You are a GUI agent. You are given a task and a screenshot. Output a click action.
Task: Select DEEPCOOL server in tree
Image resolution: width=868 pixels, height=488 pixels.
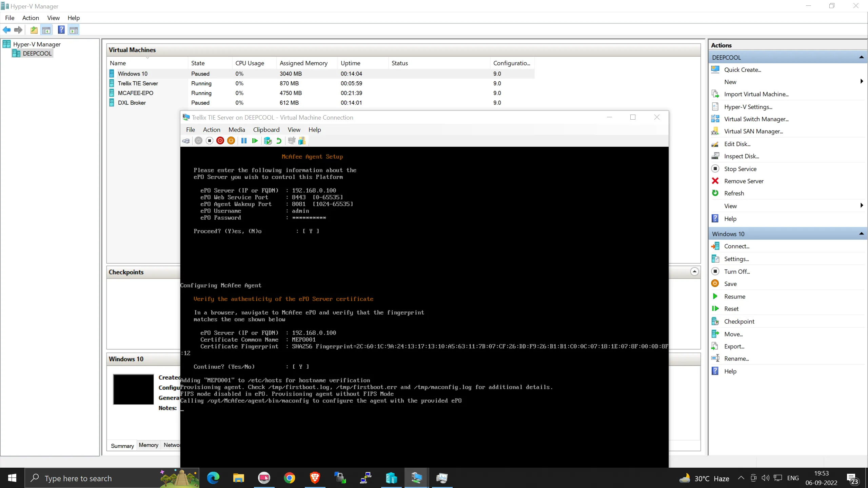click(37, 54)
